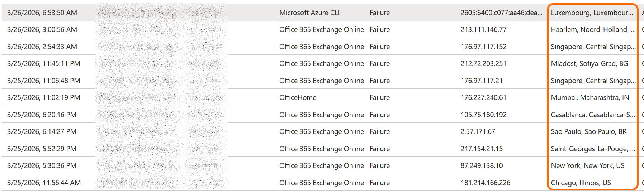
Task: Select the Casablanca location cell
Action: click(593, 115)
